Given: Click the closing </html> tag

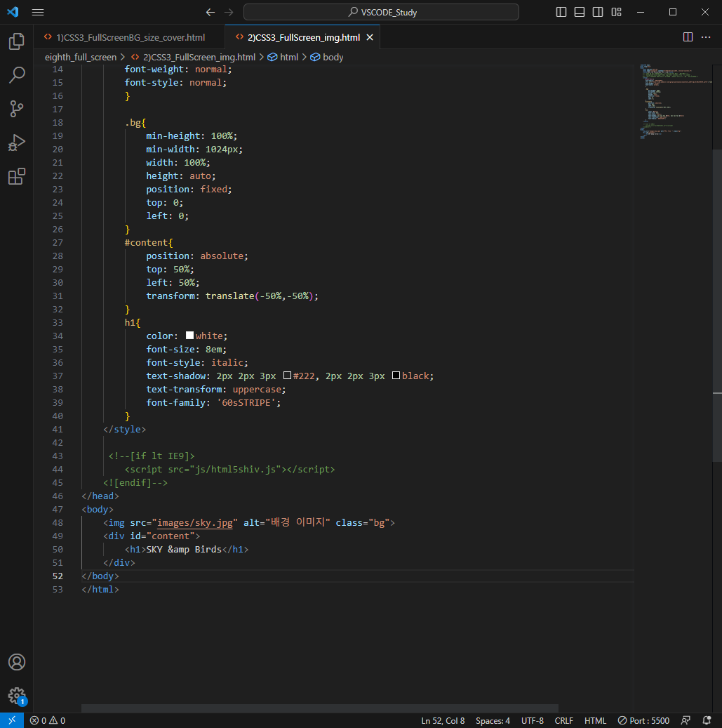Looking at the screenshot, I should (100, 589).
